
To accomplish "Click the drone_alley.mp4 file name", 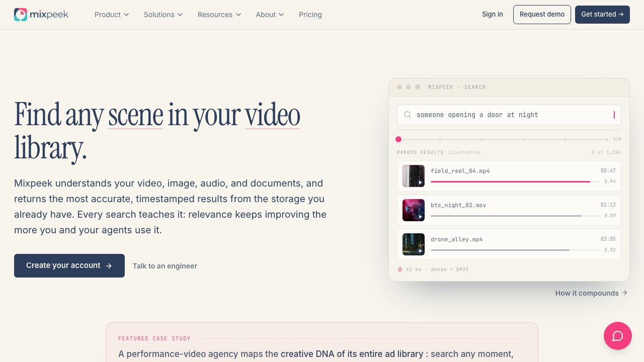I will click(x=457, y=239).
